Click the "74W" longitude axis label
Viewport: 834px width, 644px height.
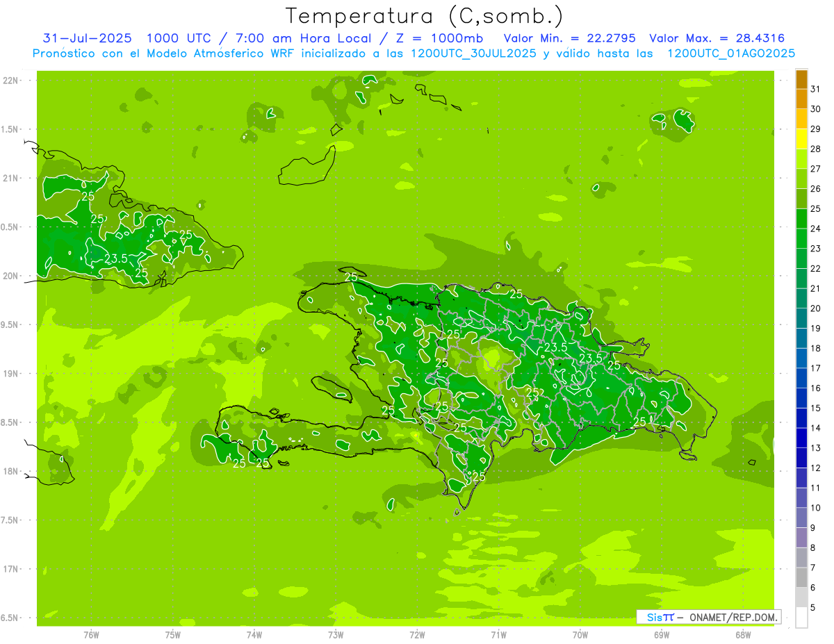254,634
